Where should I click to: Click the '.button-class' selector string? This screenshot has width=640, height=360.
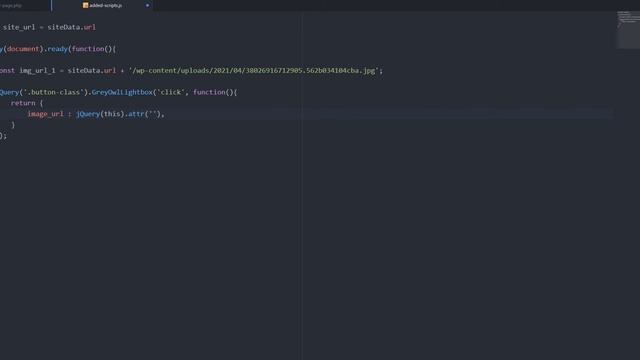point(53,92)
